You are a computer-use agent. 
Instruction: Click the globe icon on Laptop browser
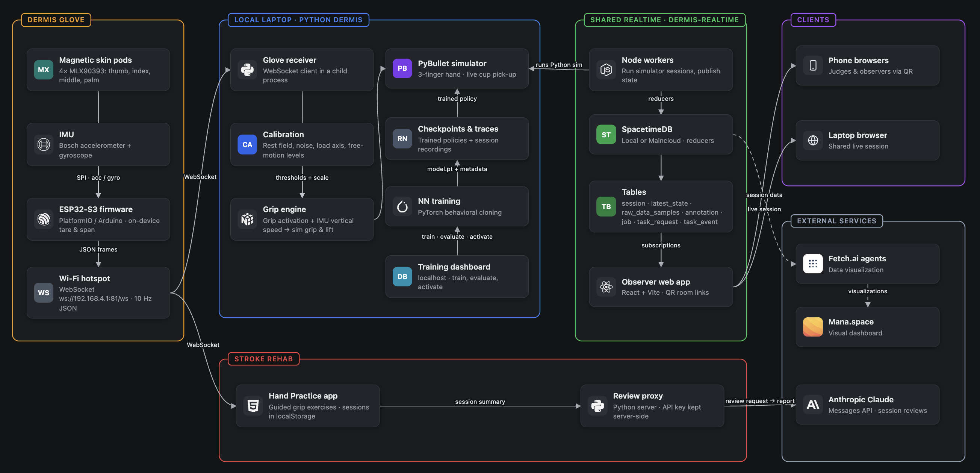[813, 140]
